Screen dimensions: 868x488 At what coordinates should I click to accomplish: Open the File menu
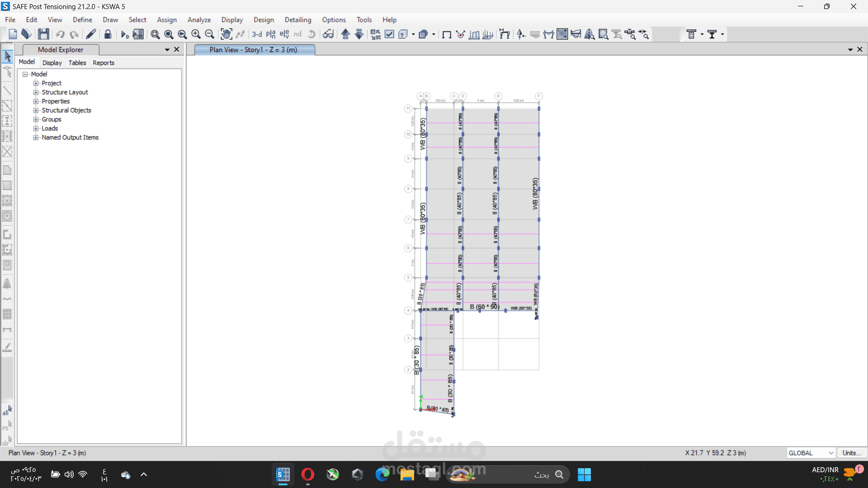coord(10,20)
